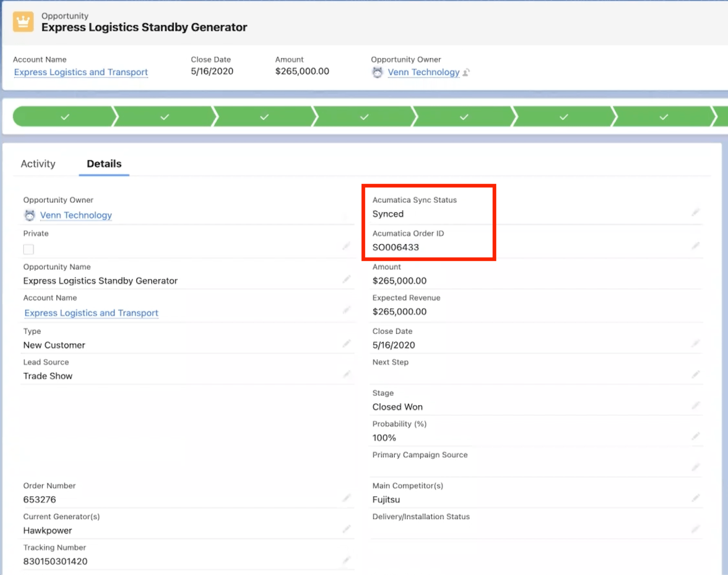
Task: Edit Private field pencil icon
Action: (x=346, y=246)
